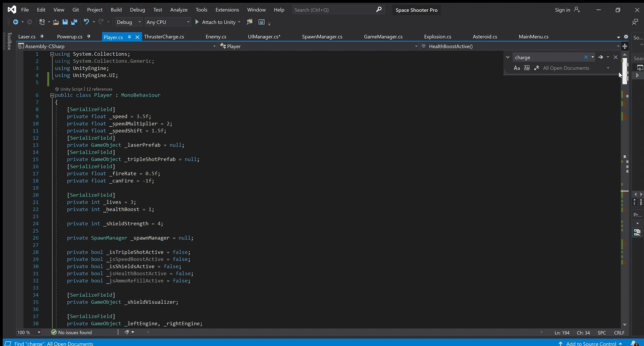The width and height of the screenshot is (644, 346).
Task: Click the editor split window icon
Action: (625, 46)
